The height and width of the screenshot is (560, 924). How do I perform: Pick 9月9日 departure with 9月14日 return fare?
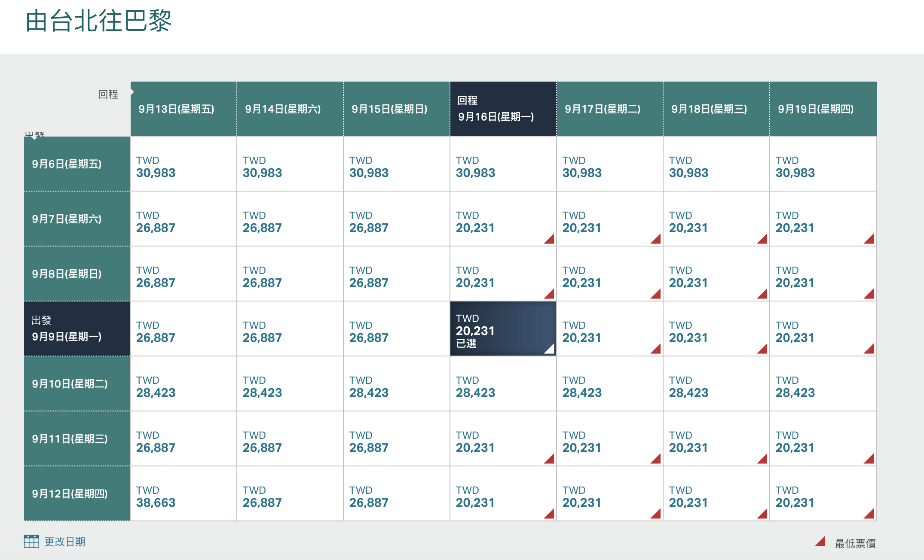290,329
